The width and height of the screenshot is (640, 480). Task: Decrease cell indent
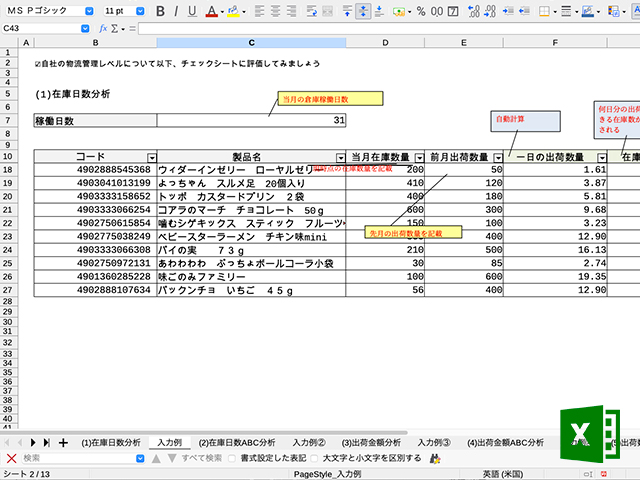tap(524, 11)
